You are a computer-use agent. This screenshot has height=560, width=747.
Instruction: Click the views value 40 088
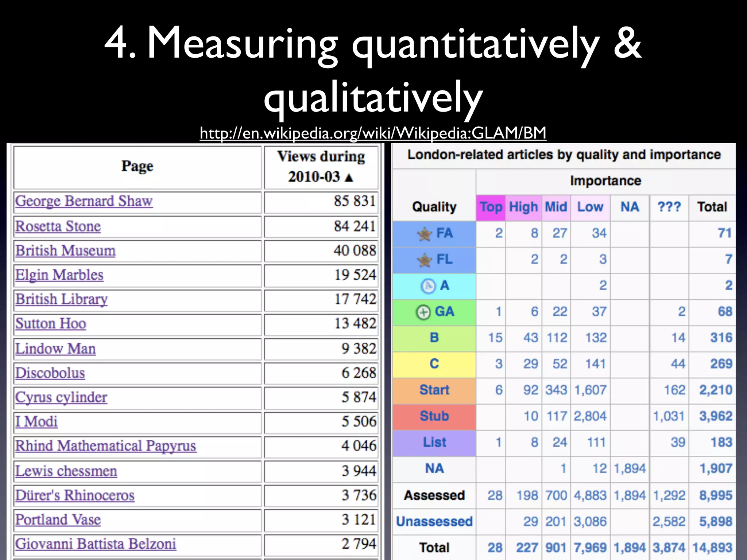[x=355, y=250]
